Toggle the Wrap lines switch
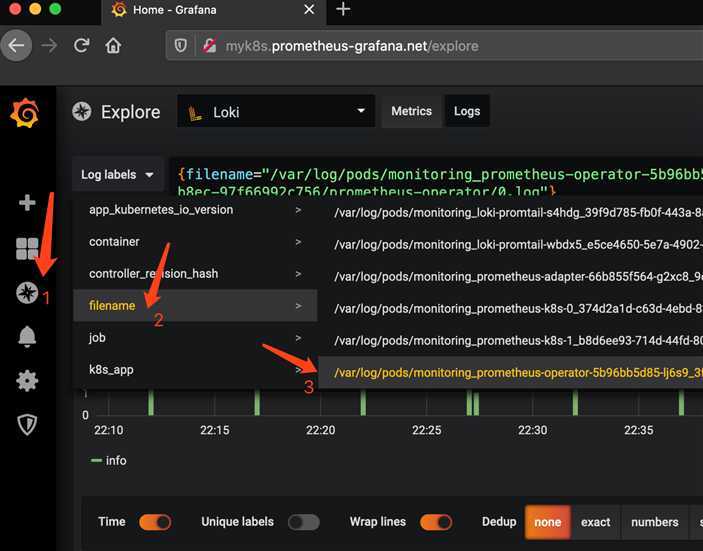Image resolution: width=703 pixels, height=551 pixels. click(x=436, y=522)
